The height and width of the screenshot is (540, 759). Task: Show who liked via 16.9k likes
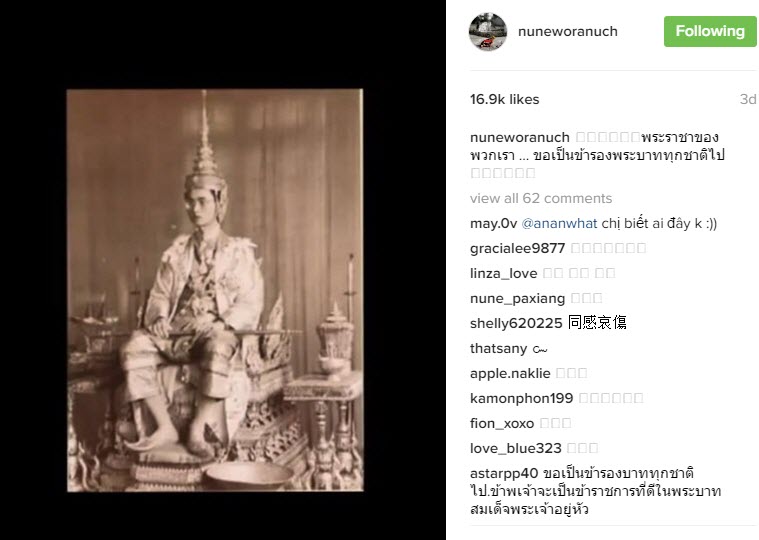pyautogui.click(x=504, y=99)
